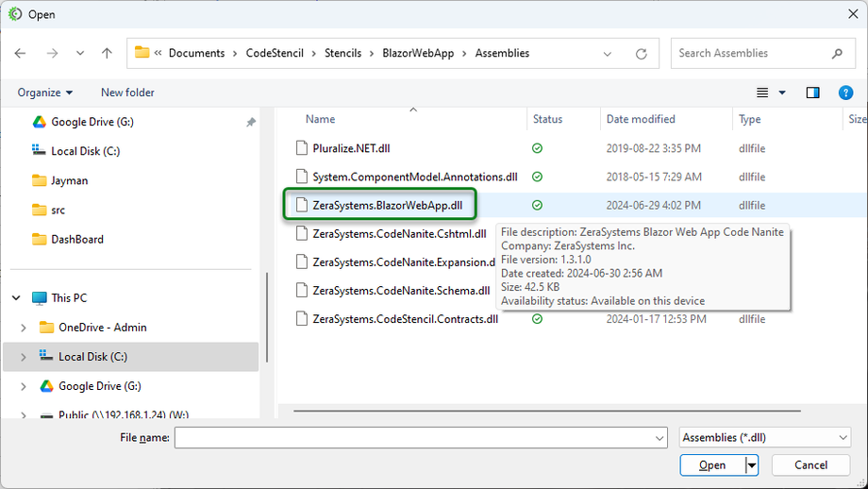Image resolution: width=868 pixels, height=489 pixels.
Task: Open the Assemblies (*.dll) file type dropdown
Action: [x=764, y=438]
